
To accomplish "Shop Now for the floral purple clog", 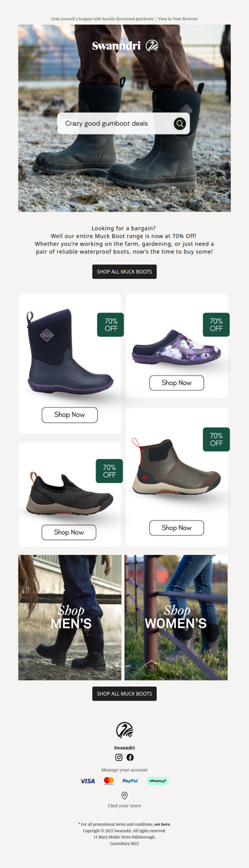I will click(177, 383).
